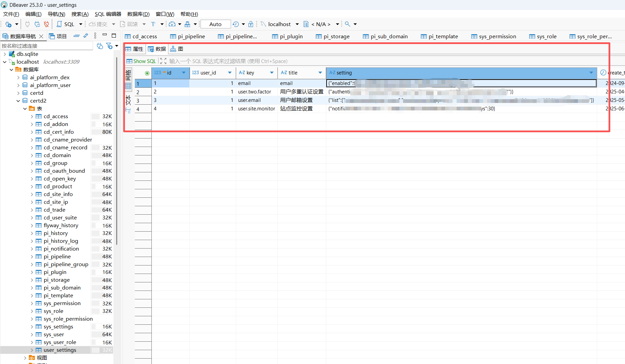Toggle the record panel radio icon in grid corner
This screenshot has height=364, width=625.
point(147,73)
